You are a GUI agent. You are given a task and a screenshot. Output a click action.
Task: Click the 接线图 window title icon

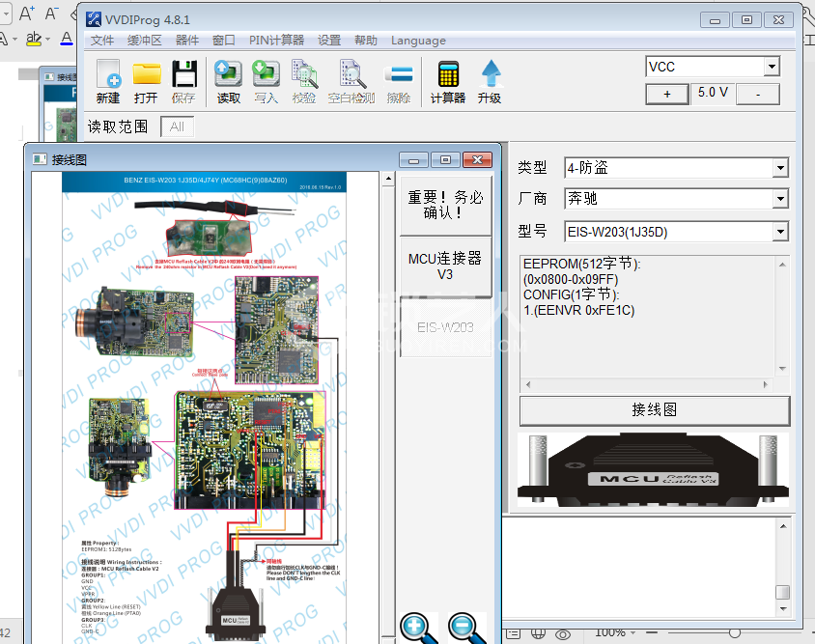40,159
